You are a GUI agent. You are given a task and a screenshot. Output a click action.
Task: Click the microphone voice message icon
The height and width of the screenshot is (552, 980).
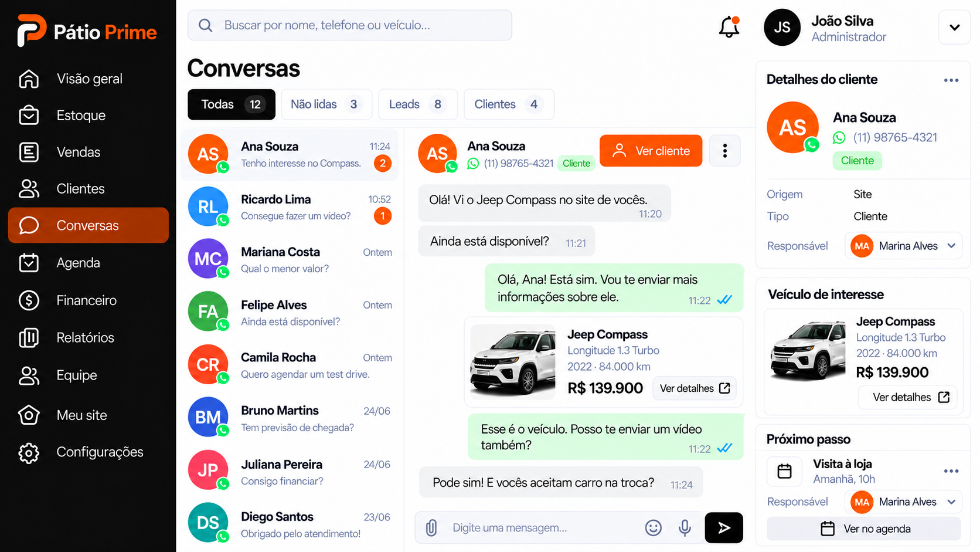(685, 528)
